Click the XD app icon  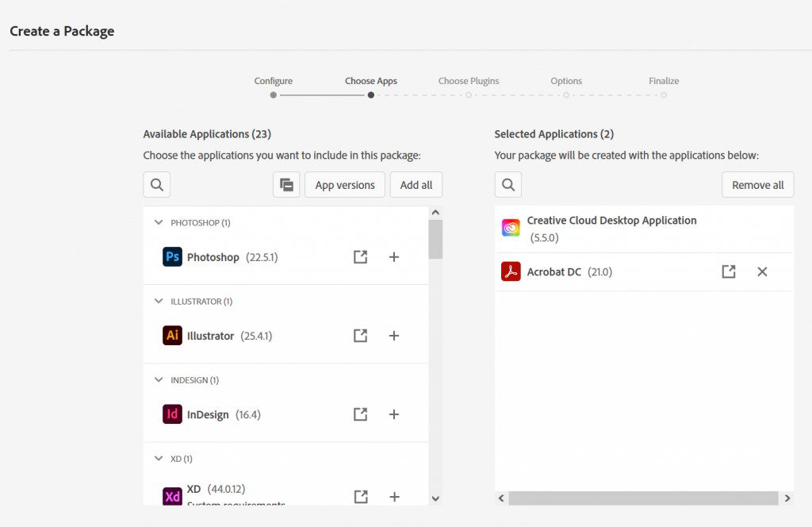click(173, 497)
